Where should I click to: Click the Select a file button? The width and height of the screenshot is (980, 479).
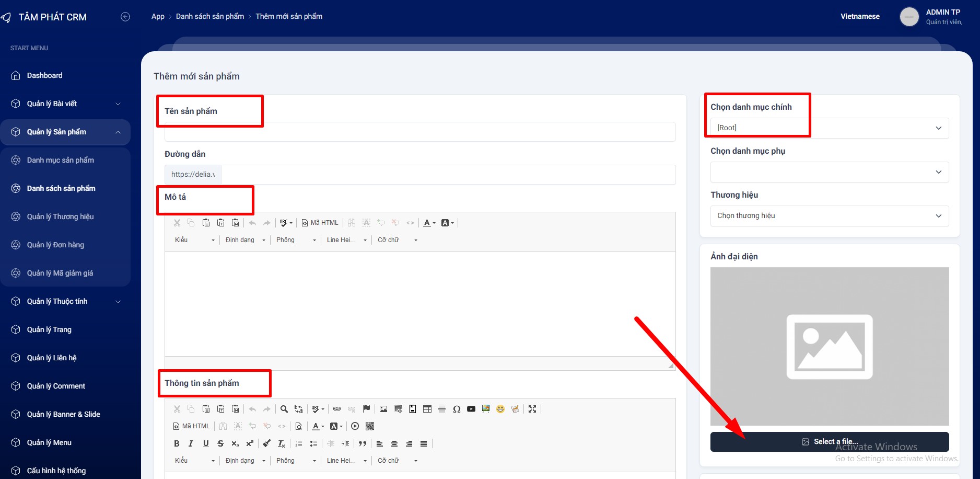(829, 442)
